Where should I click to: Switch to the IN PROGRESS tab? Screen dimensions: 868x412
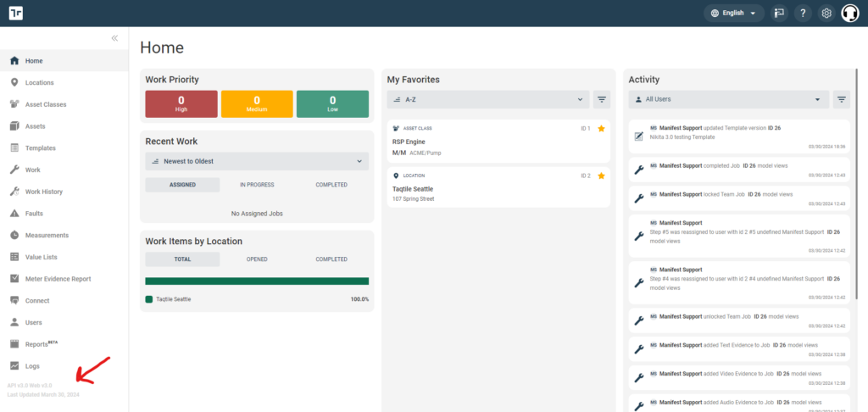[257, 185]
